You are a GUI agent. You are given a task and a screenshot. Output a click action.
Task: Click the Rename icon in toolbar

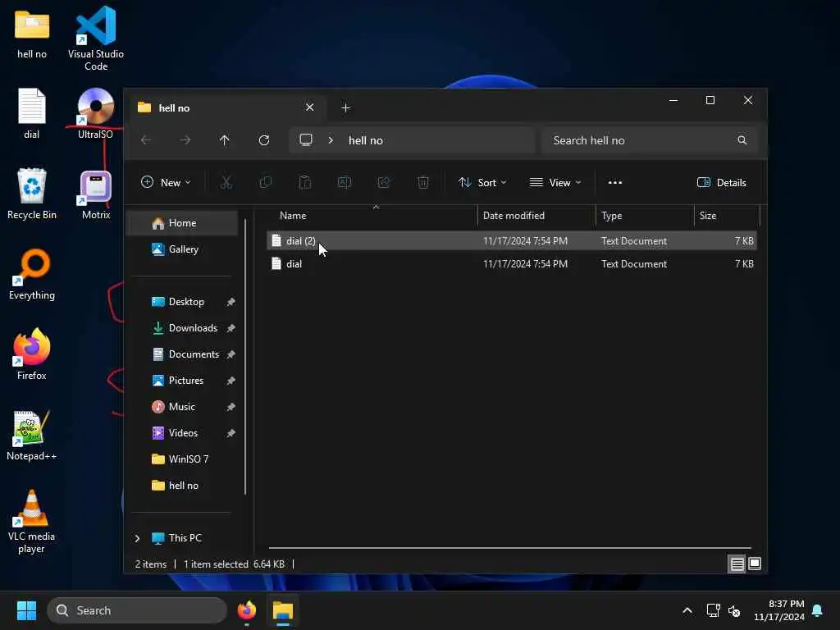point(345,183)
